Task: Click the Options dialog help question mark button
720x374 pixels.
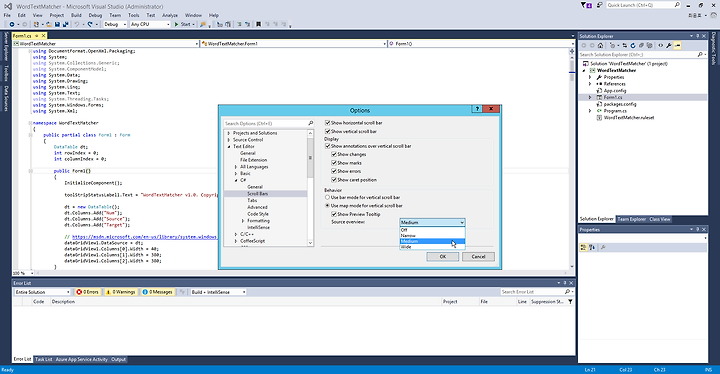Action: coord(477,109)
